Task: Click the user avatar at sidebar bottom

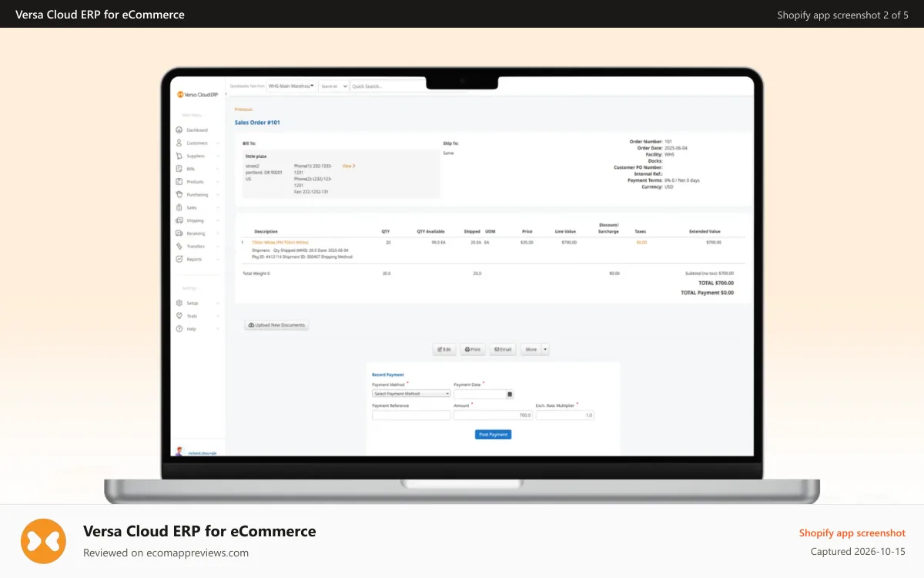Action: (x=179, y=452)
